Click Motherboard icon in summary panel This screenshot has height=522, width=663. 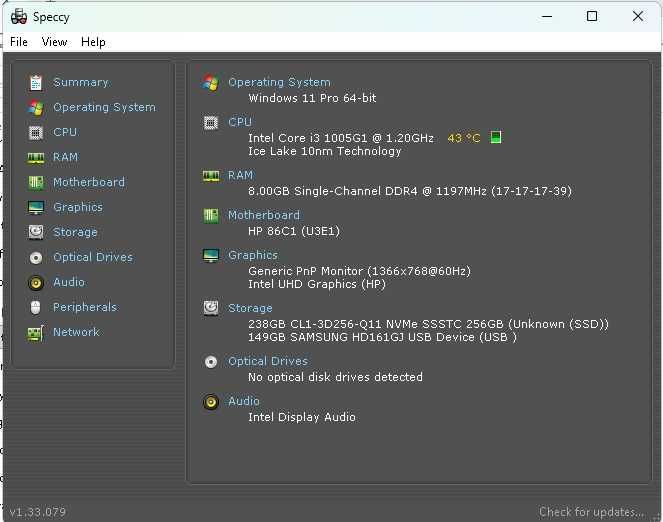(x=211, y=216)
